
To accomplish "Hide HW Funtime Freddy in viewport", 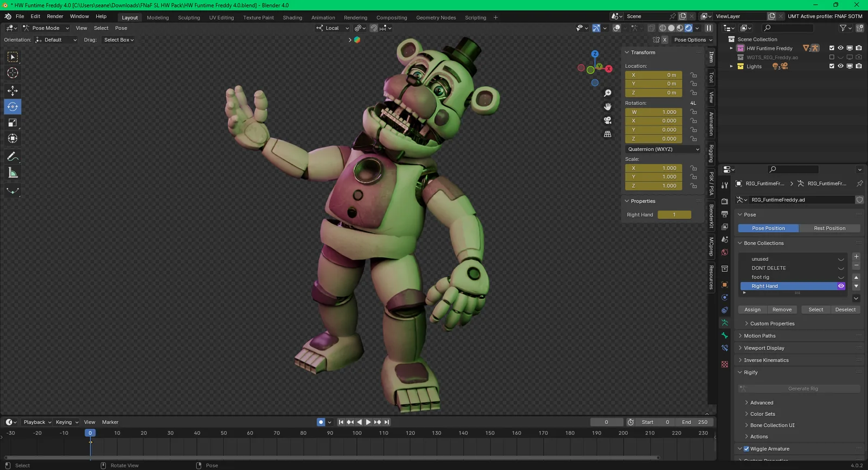I will [x=840, y=48].
